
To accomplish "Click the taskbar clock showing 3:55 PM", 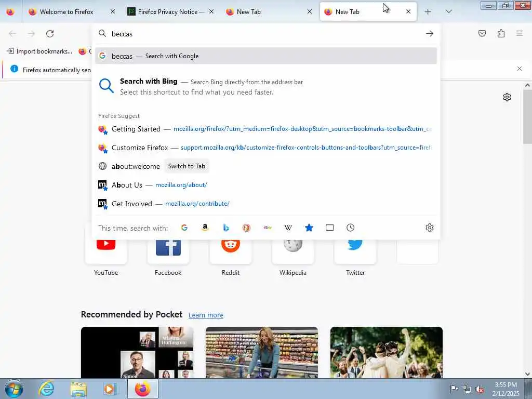I will (x=506, y=389).
